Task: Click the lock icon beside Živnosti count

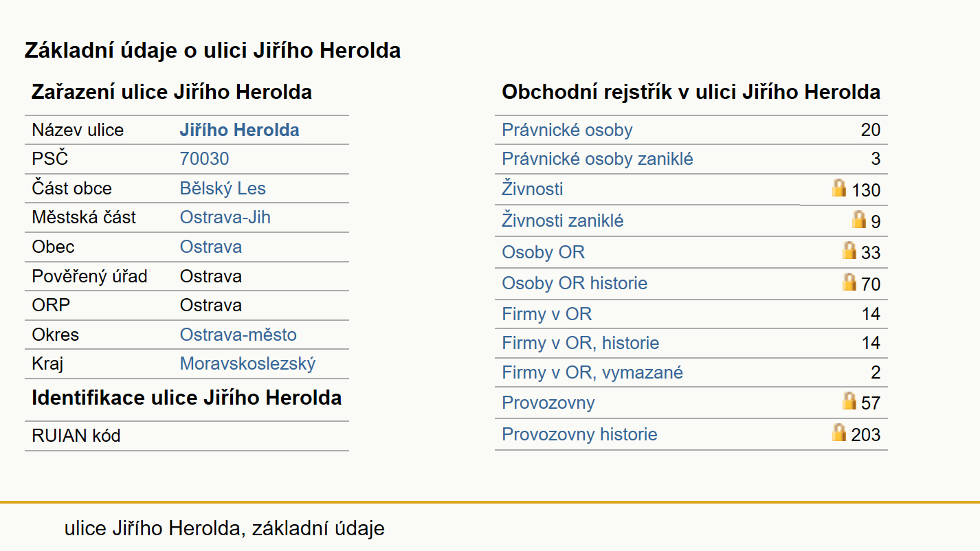Action: coord(839,188)
